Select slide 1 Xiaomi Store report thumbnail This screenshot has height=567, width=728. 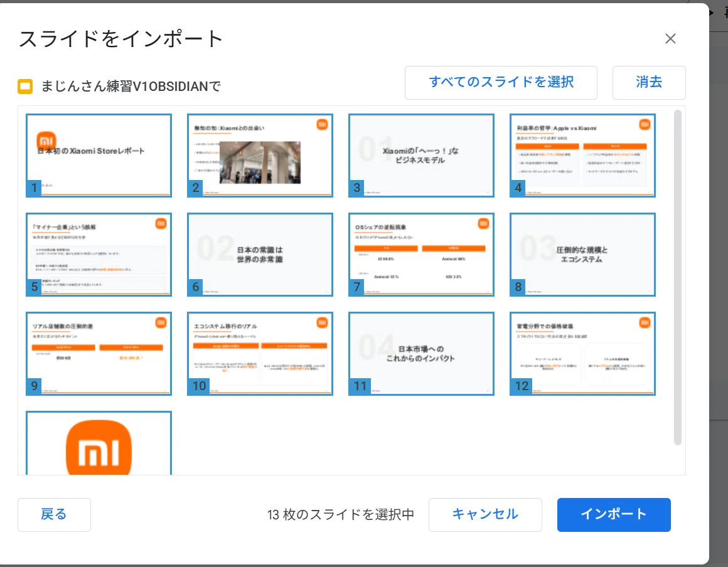pyautogui.click(x=99, y=156)
